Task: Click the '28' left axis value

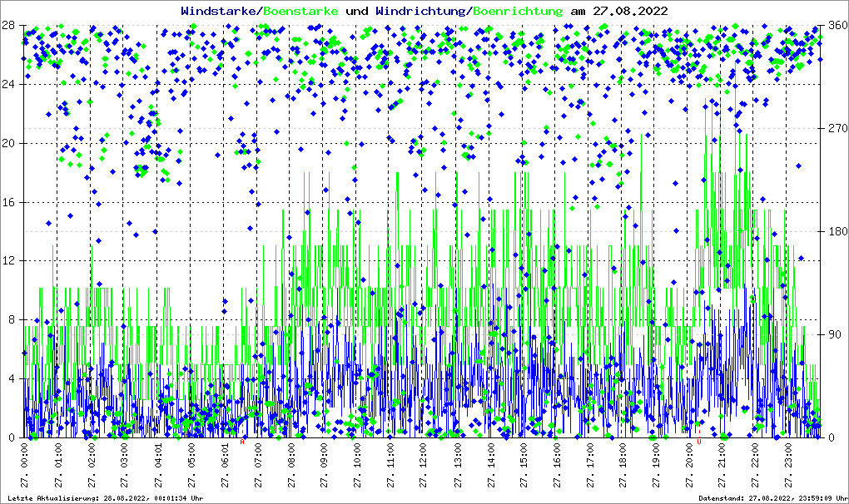Action: pos(10,25)
